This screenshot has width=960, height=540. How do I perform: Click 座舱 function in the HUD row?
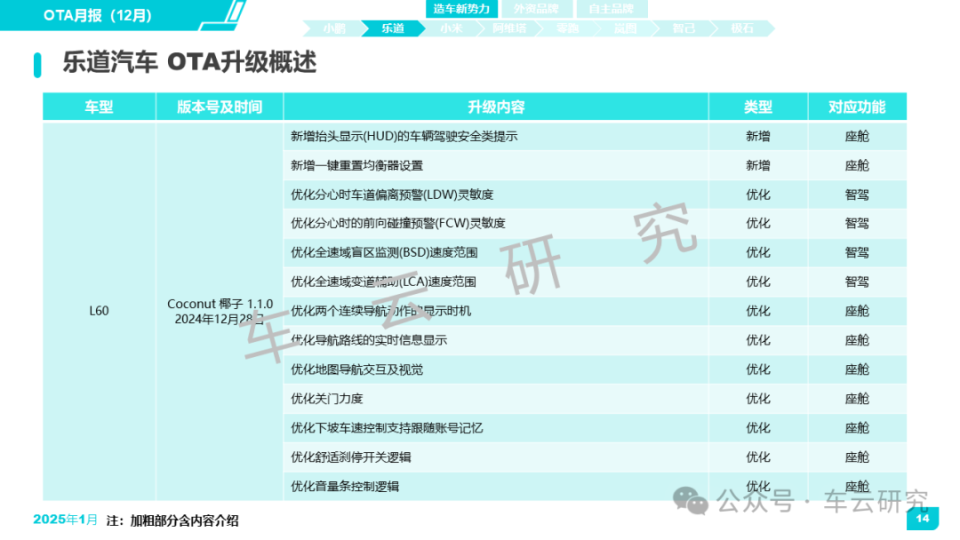click(857, 137)
